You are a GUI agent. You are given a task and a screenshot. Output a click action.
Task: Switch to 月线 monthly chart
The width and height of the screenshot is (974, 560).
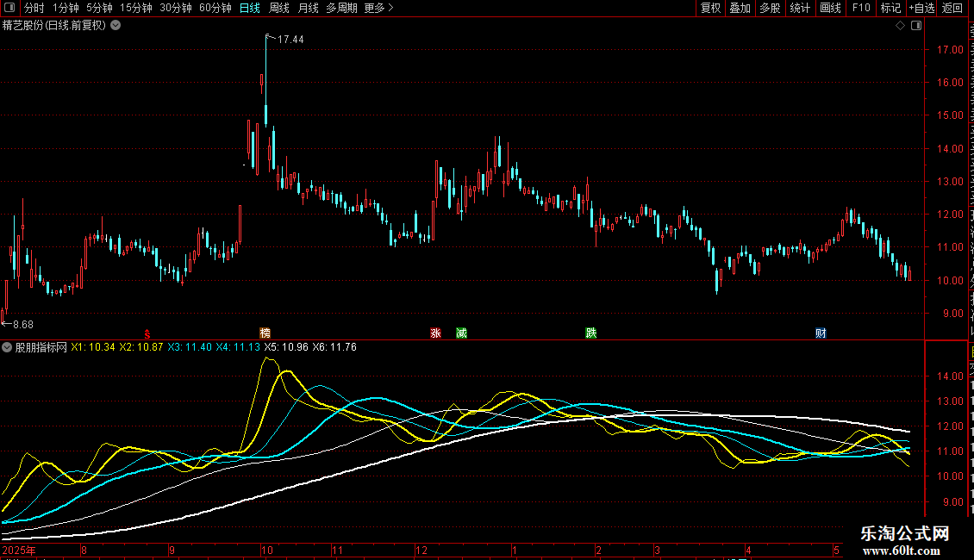(x=308, y=8)
